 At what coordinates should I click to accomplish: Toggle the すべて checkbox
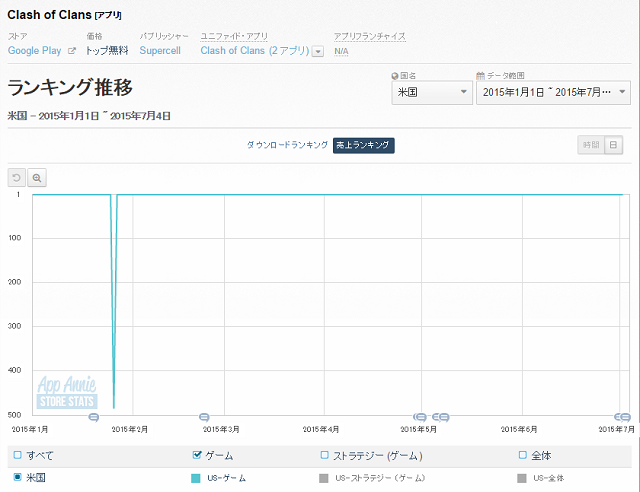18,455
